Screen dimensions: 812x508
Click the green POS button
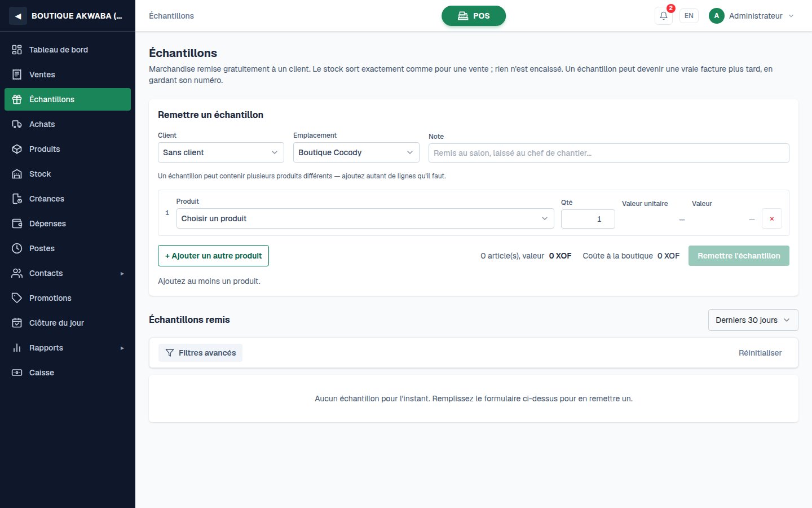[474, 16]
